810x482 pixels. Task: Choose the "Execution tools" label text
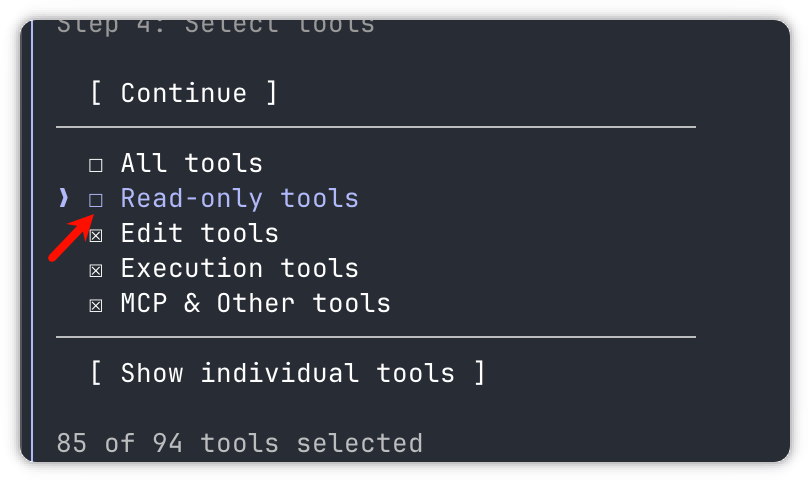point(240,268)
